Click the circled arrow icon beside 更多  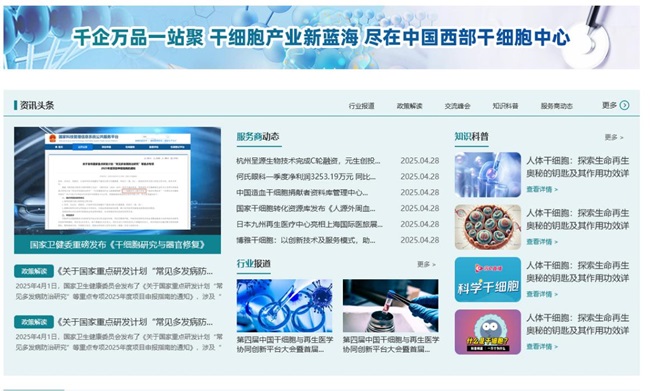(624, 105)
